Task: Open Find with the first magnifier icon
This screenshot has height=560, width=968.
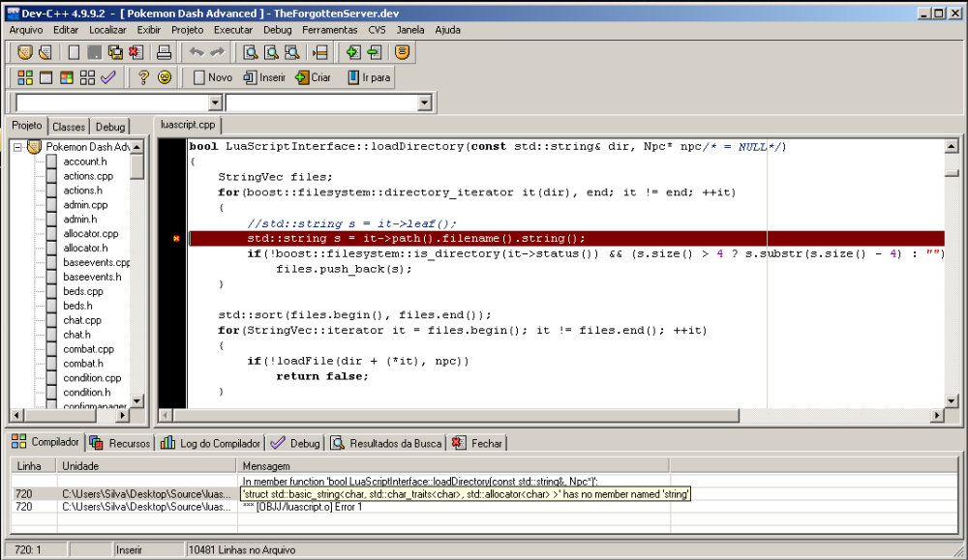Action: pyautogui.click(x=250, y=52)
